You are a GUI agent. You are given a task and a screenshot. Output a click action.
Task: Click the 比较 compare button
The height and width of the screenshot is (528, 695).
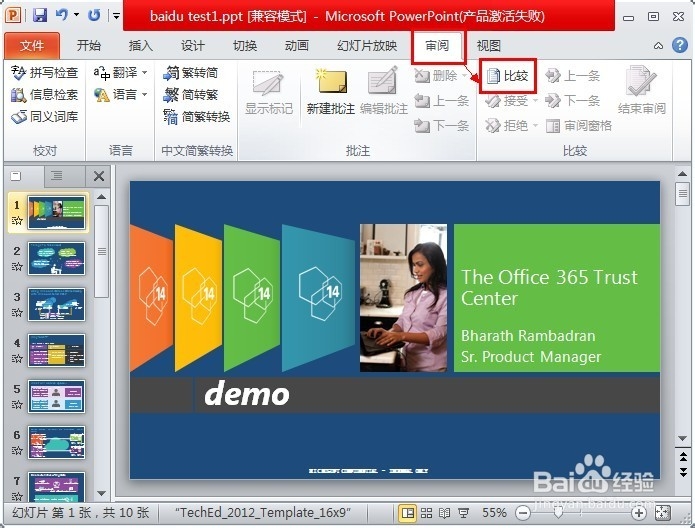[x=508, y=76]
